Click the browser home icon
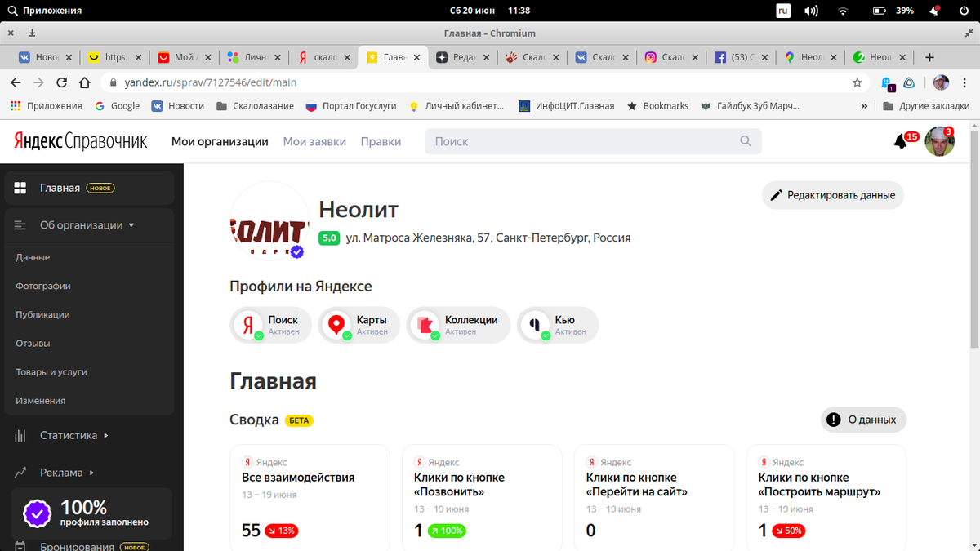 click(84, 82)
